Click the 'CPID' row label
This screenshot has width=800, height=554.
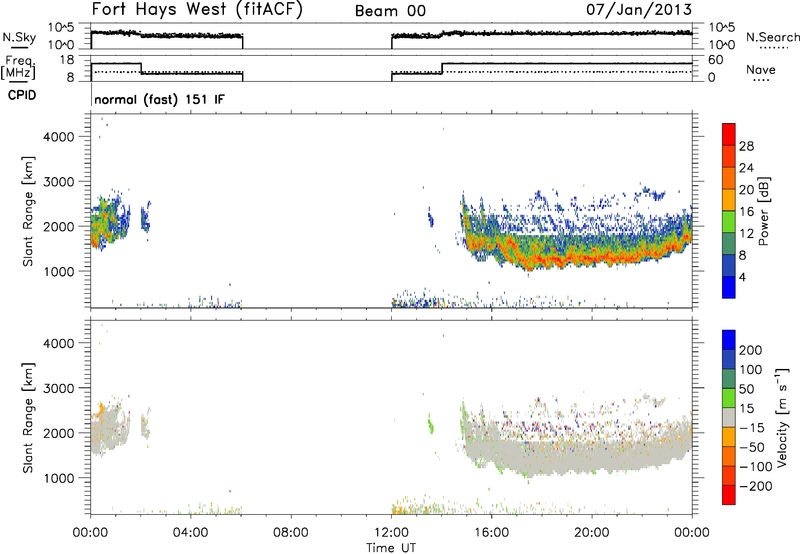coord(22,95)
